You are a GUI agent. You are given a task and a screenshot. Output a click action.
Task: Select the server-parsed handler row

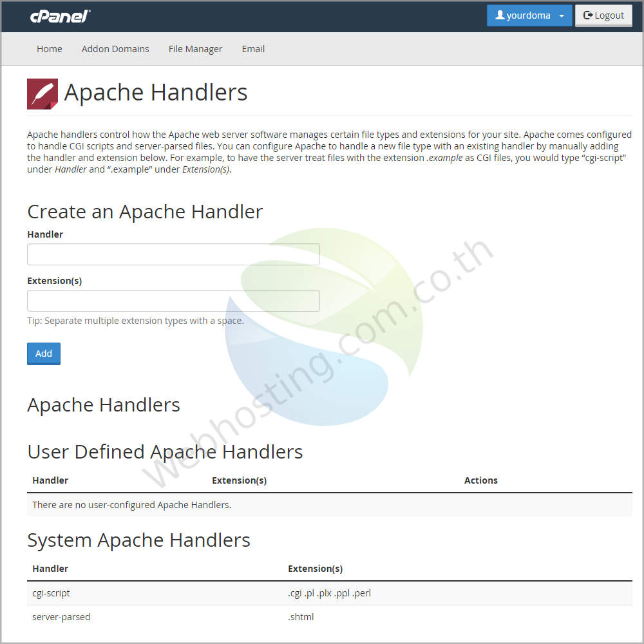pyautogui.click(x=61, y=616)
